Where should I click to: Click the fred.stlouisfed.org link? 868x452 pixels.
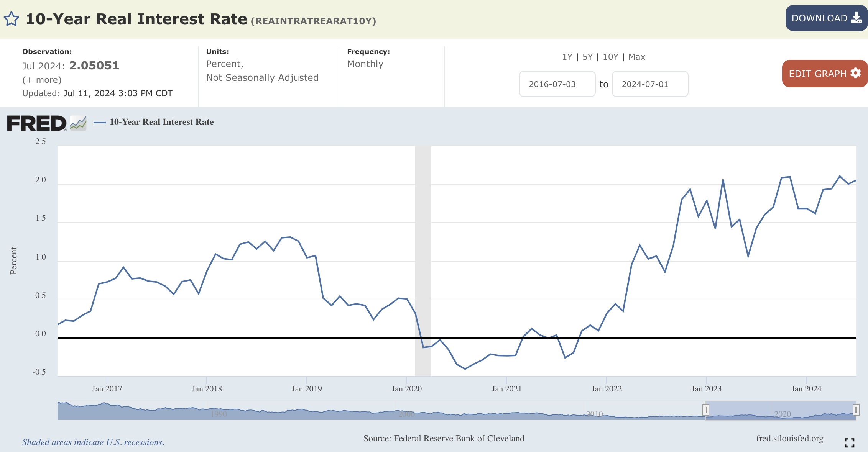point(789,438)
